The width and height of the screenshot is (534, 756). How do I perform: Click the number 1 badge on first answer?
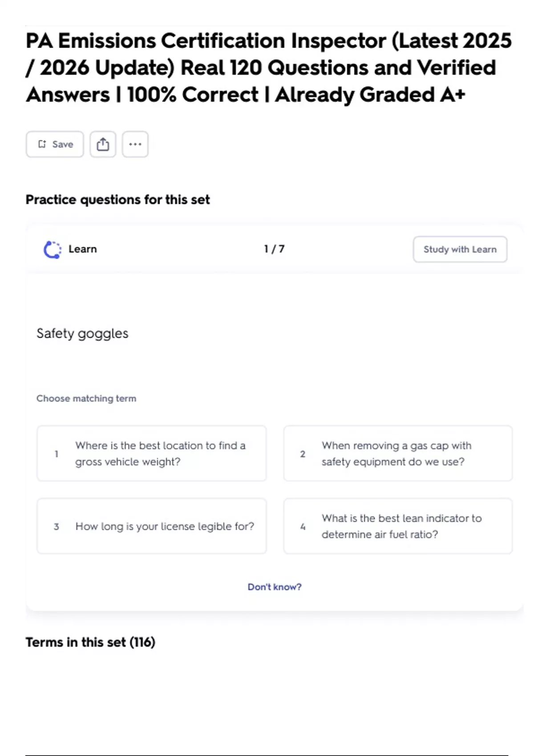(57, 454)
